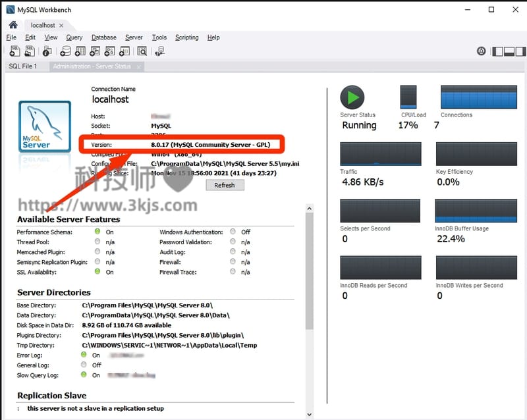Search table data toolbar icon

click(142, 51)
